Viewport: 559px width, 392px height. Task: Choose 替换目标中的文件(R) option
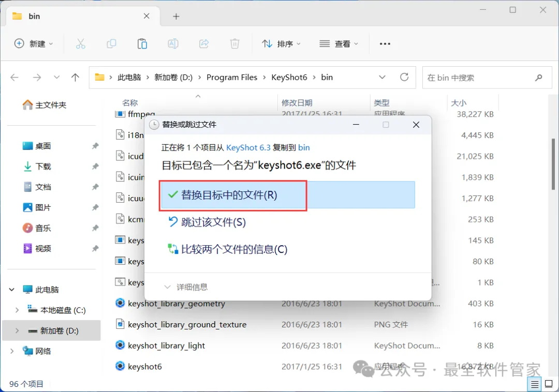(x=288, y=195)
